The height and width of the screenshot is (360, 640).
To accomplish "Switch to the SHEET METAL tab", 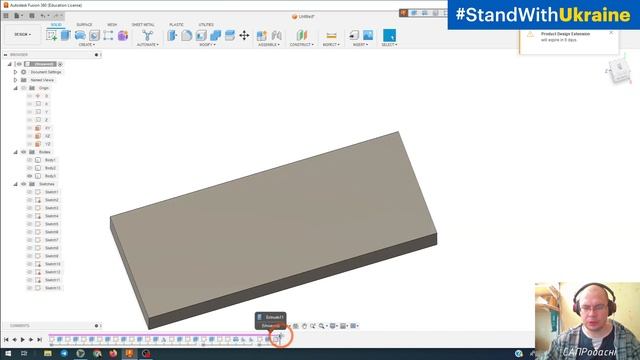I will (143, 24).
